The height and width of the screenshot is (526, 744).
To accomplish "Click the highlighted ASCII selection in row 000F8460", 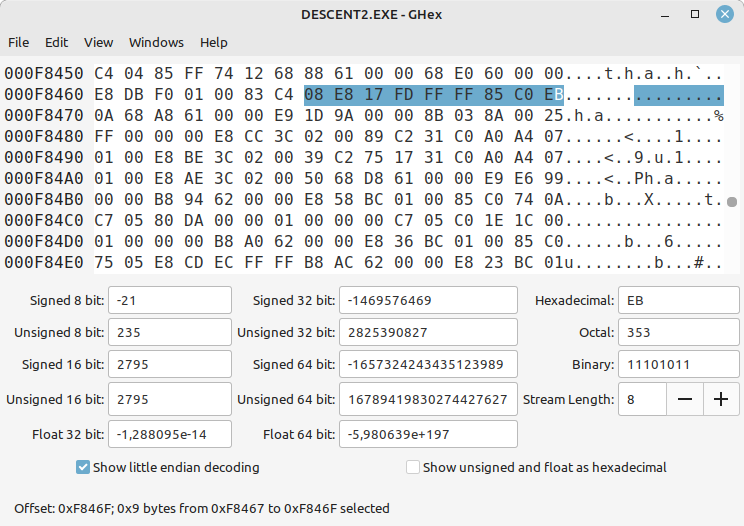I will click(x=679, y=95).
